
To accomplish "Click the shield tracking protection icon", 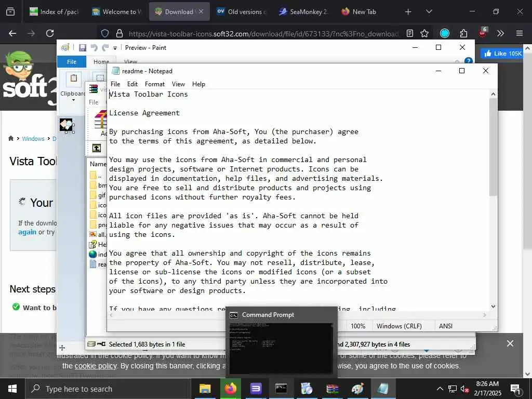I will point(105,33).
